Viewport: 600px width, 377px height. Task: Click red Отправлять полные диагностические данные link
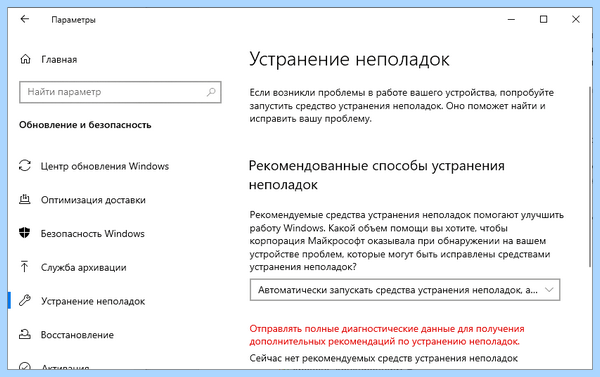click(387, 335)
